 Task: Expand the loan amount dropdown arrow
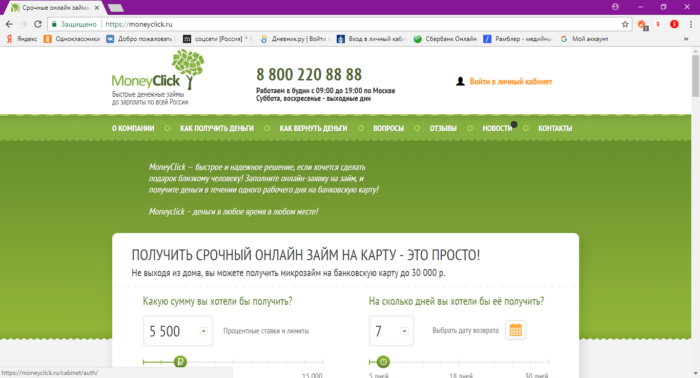click(x=204, y=331)
